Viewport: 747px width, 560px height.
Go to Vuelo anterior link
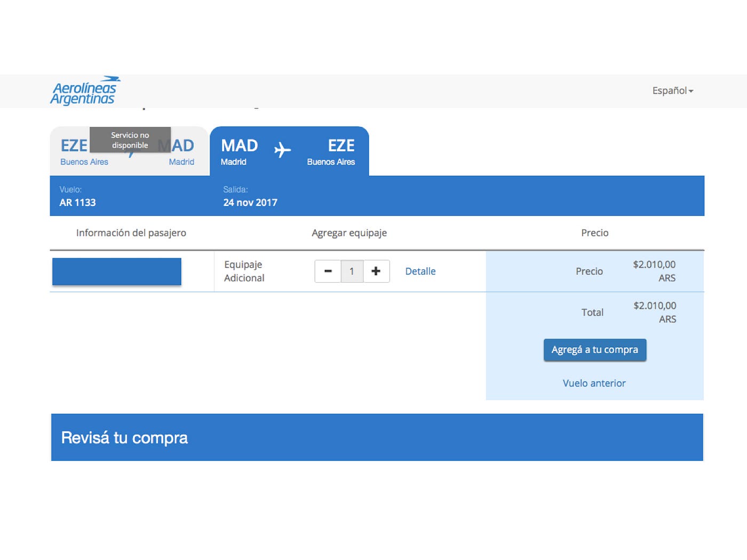pos(594,383)
